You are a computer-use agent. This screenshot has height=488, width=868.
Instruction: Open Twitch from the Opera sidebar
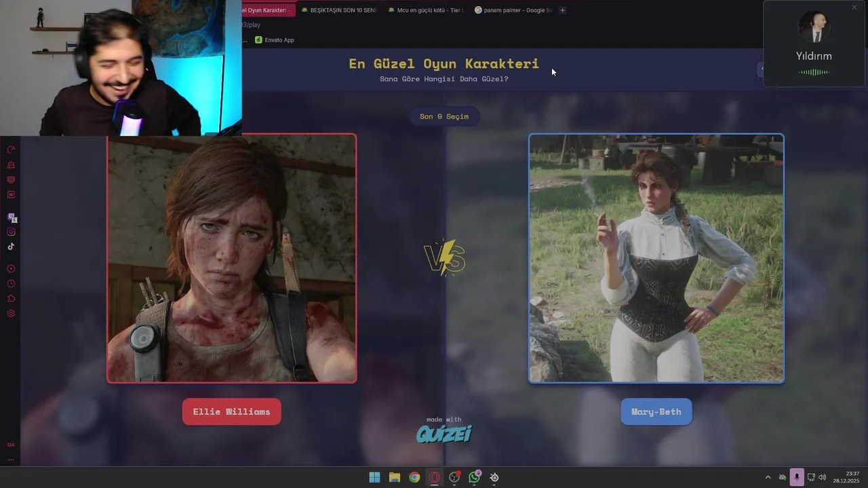point(12,218)
